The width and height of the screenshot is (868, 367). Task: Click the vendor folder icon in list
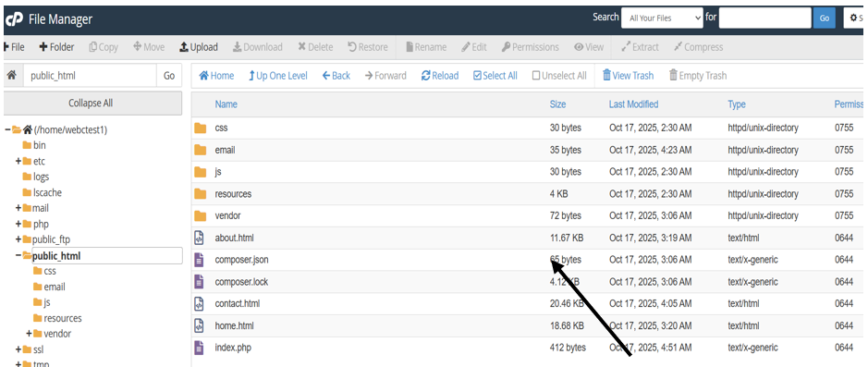point(201,216)
